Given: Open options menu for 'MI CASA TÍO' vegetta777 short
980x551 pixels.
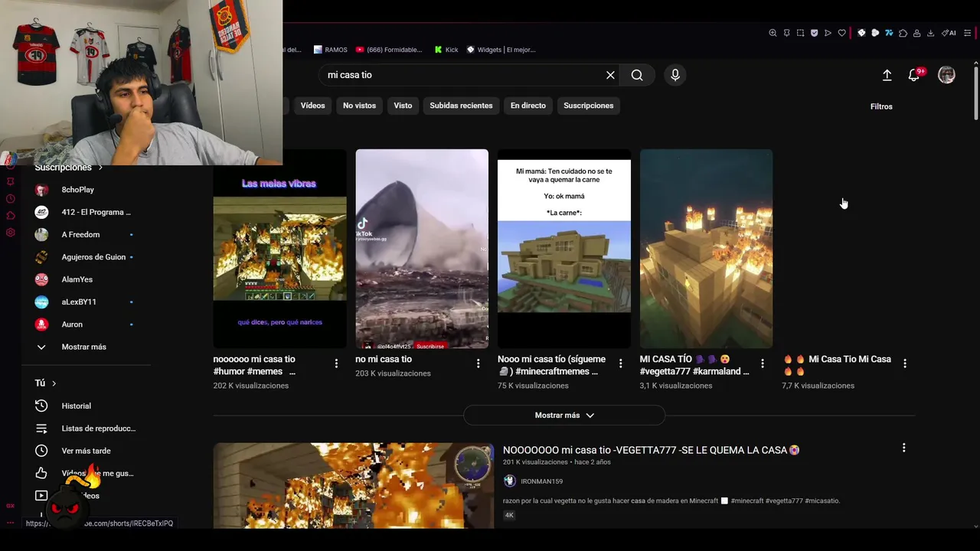Looking at the screenshot, I should tap(762, 364).
